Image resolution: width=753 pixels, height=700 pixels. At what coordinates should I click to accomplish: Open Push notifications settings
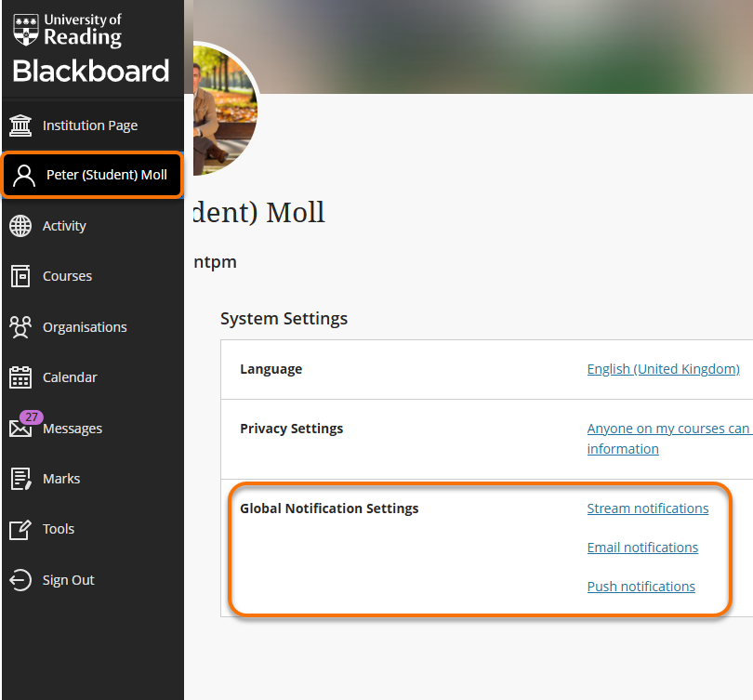coord(641,586)
